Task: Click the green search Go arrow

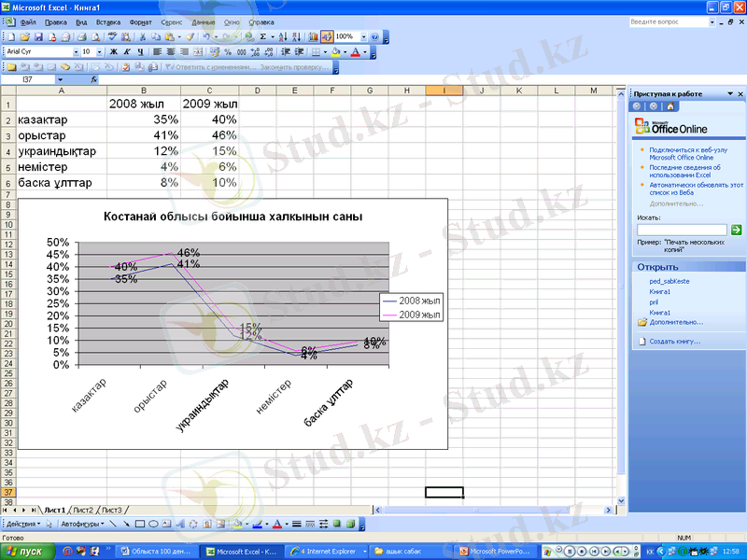Action: [736, 230]
